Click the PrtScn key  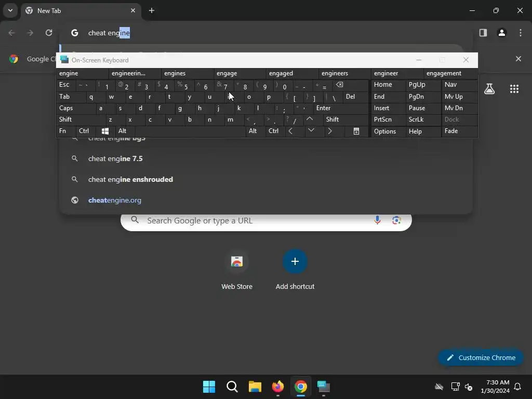[x=388, y=119]
